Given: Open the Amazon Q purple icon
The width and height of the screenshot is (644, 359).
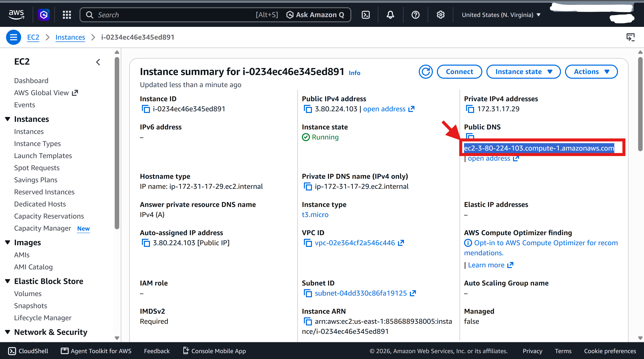Looking at the screenshot, I should click(x=44, y=15).
